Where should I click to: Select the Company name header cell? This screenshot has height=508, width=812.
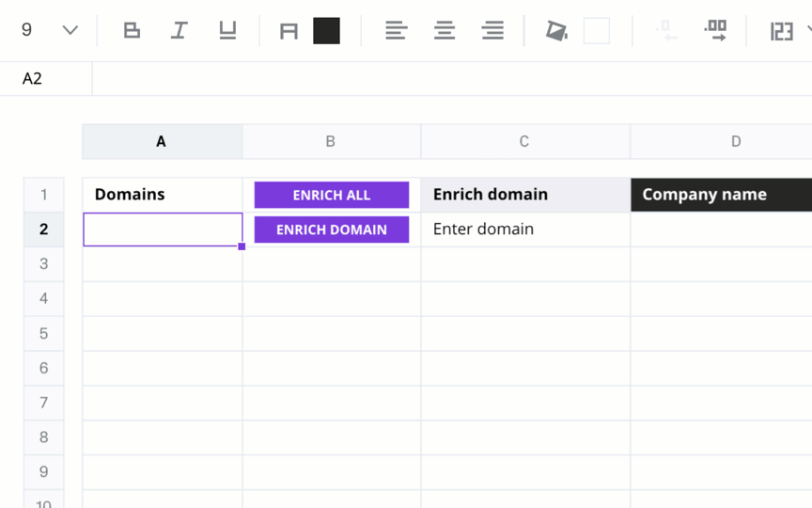(x=721, y=195)
